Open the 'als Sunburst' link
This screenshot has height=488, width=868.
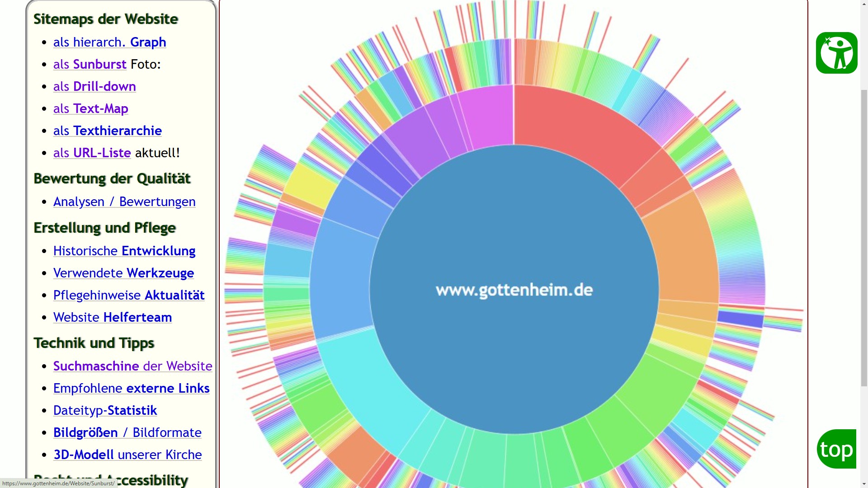[x=90, y=64]
